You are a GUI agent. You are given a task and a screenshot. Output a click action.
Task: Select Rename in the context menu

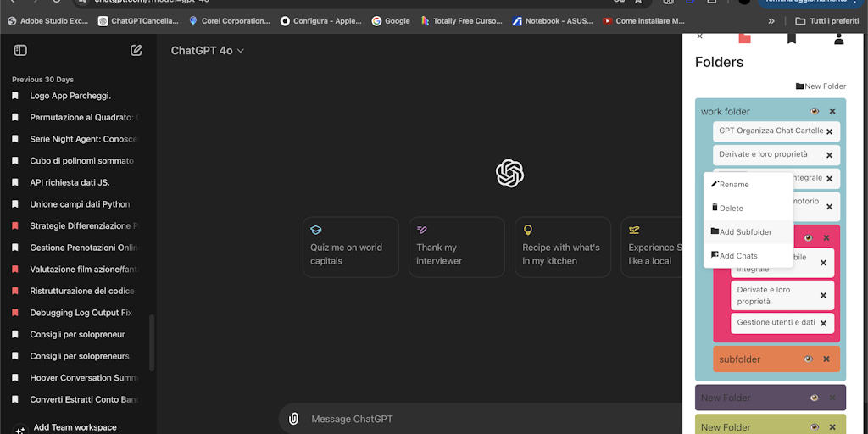coord(748,184)
